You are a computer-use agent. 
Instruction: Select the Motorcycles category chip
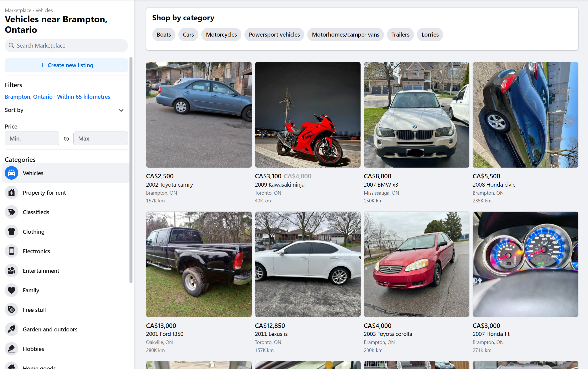[x=221, y=35]
